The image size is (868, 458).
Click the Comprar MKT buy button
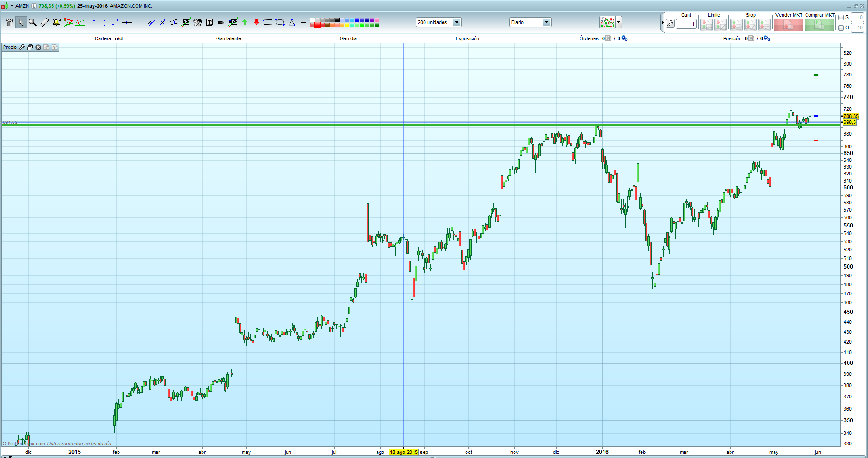[x=819, y=25]
